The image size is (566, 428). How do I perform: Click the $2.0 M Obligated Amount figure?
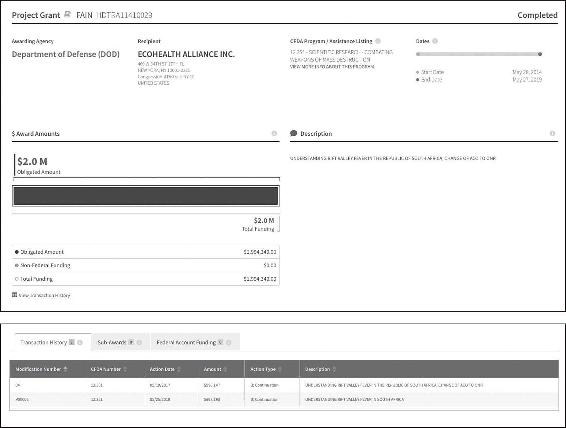[x=32, y=161]
